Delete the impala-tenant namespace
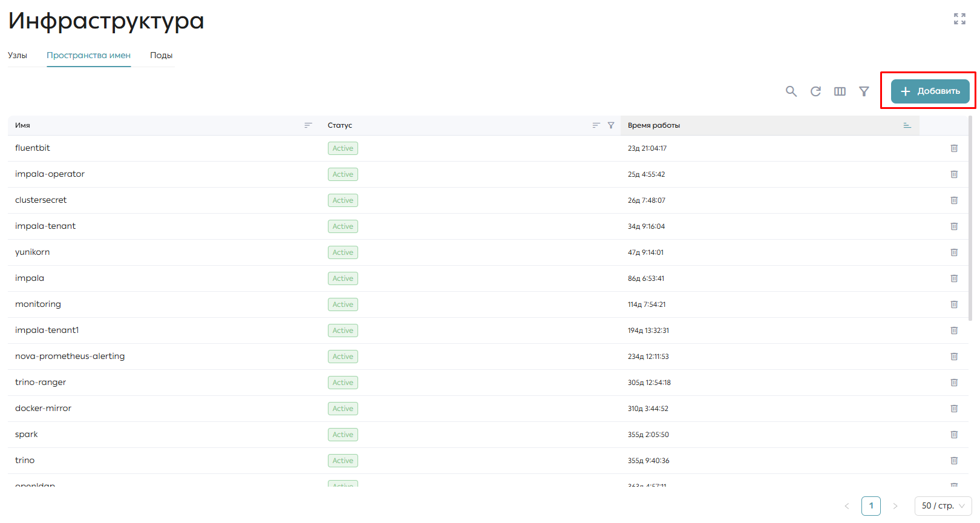980x523 pixels. point(954,226)
